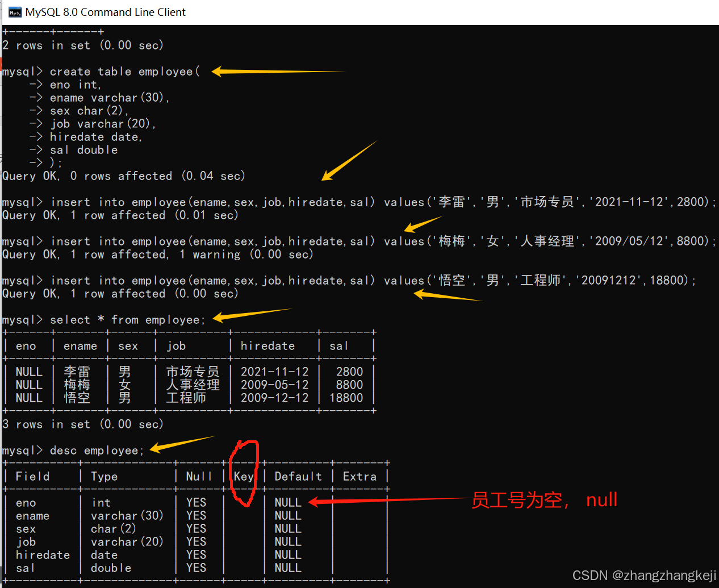Click the '悟空' ename cell

(x=77, y=398)
